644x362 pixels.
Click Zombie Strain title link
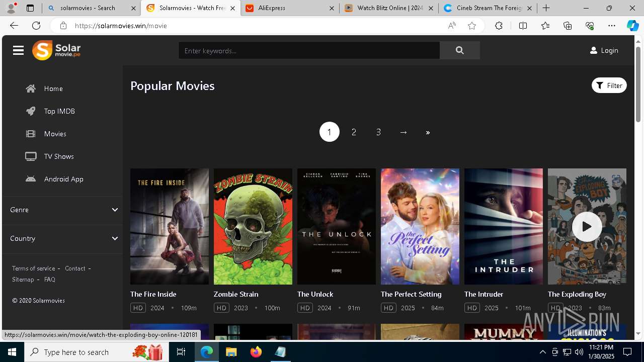[x=236, y=294]
